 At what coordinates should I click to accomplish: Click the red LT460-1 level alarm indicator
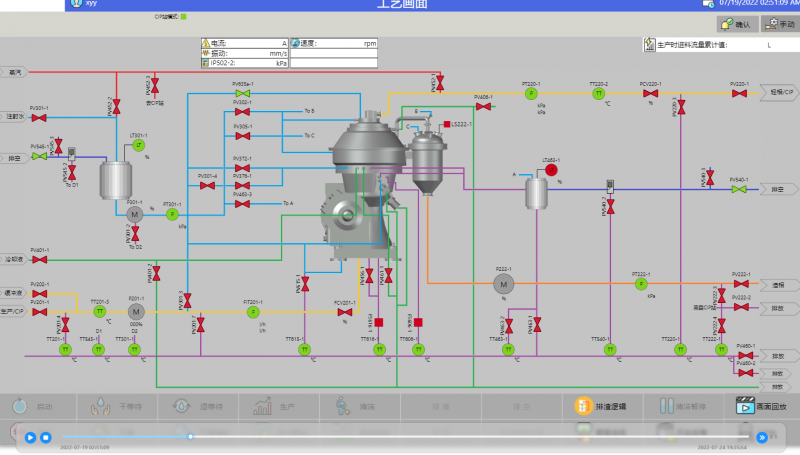coord(551,171)
